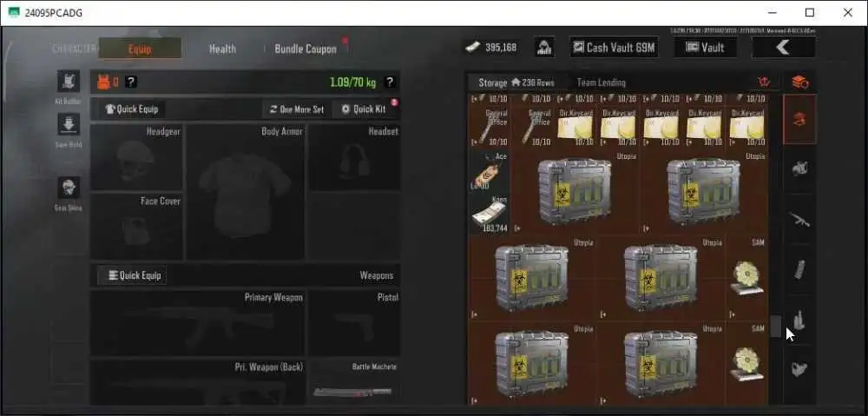This screenshot has height=416, width=868.
Task: Click the 236 Rows label
Action: click(538, 83)
